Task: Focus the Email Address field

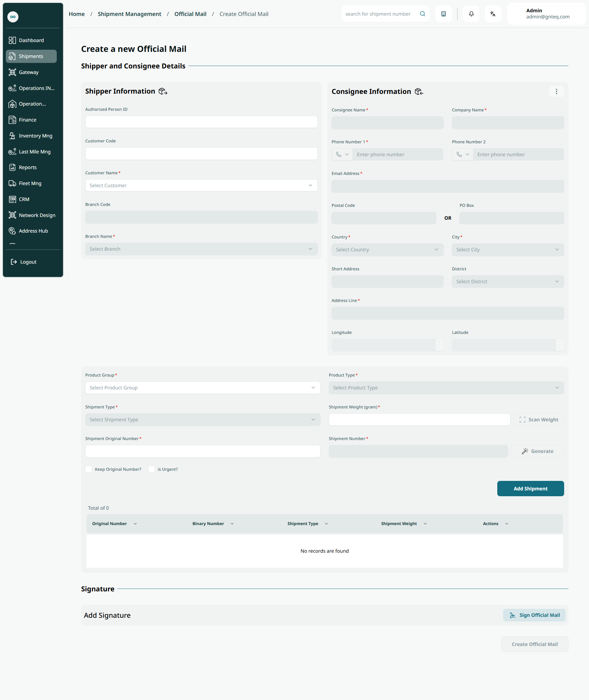Action: pos(448,186)
